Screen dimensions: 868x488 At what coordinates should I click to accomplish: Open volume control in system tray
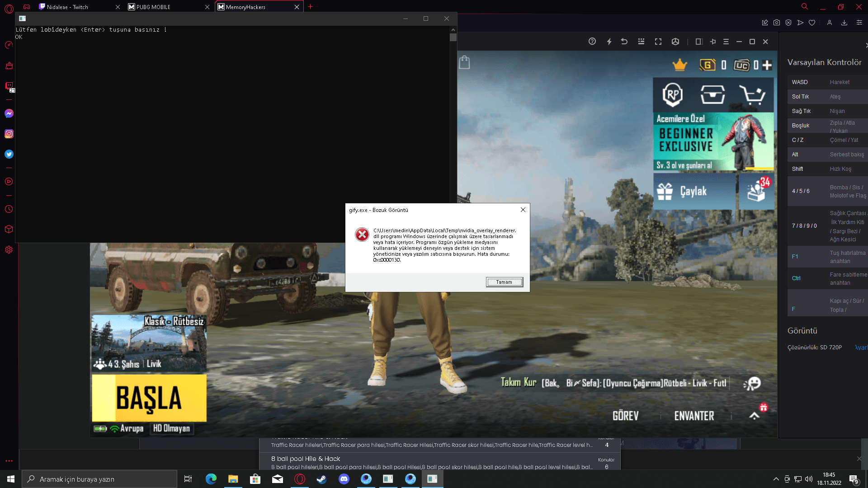coord(809,479)
